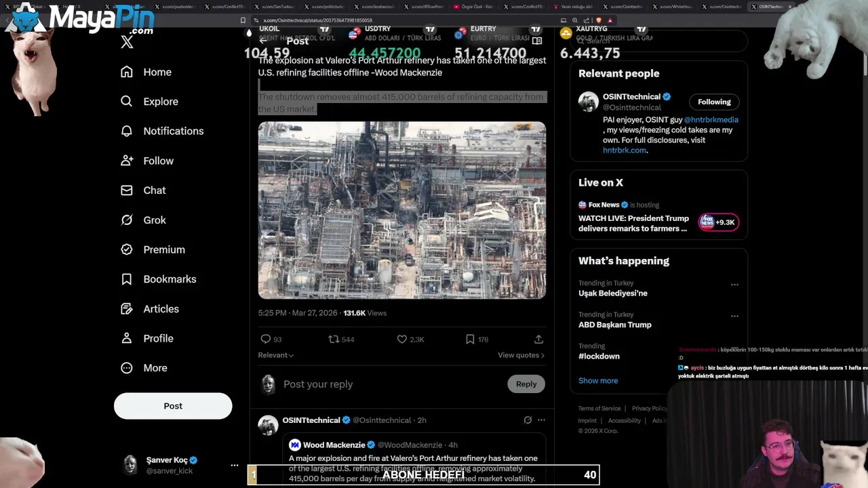Show more trending topics

click(x=598, y=381)
